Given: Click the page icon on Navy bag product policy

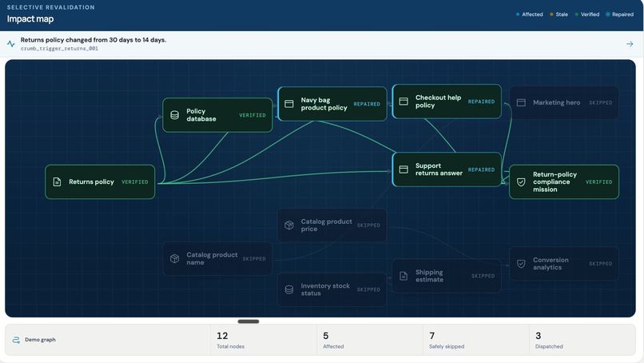Looking at the screenshot, I should (289, 104).
